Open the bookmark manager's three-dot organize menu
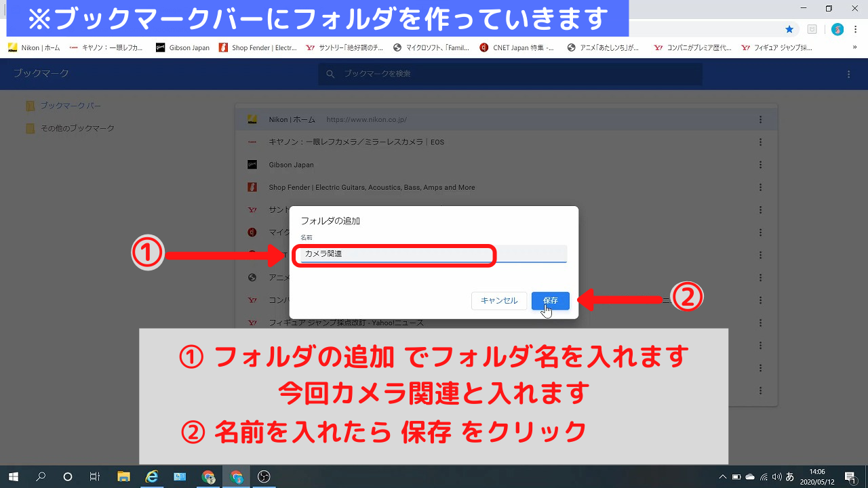 [848, 74]
